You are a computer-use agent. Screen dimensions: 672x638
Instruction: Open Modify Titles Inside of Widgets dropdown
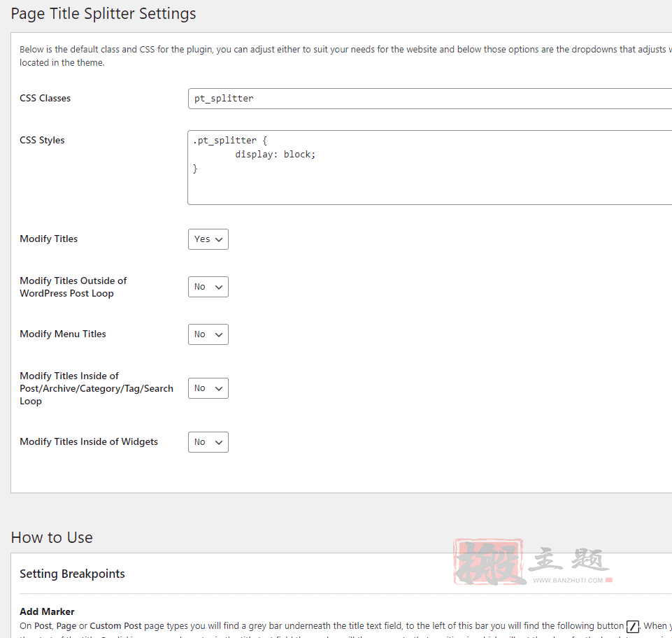tap(208, 442)
